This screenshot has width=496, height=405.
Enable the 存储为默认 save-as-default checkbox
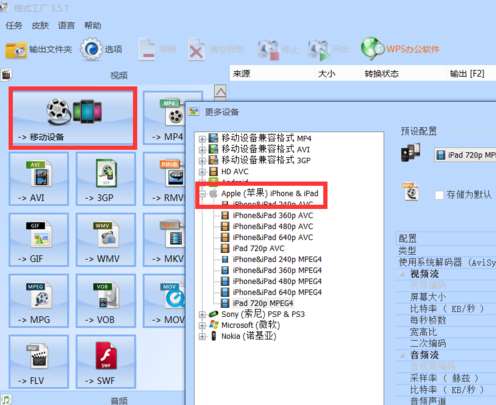pyautogui.click(x=440, y=195)
